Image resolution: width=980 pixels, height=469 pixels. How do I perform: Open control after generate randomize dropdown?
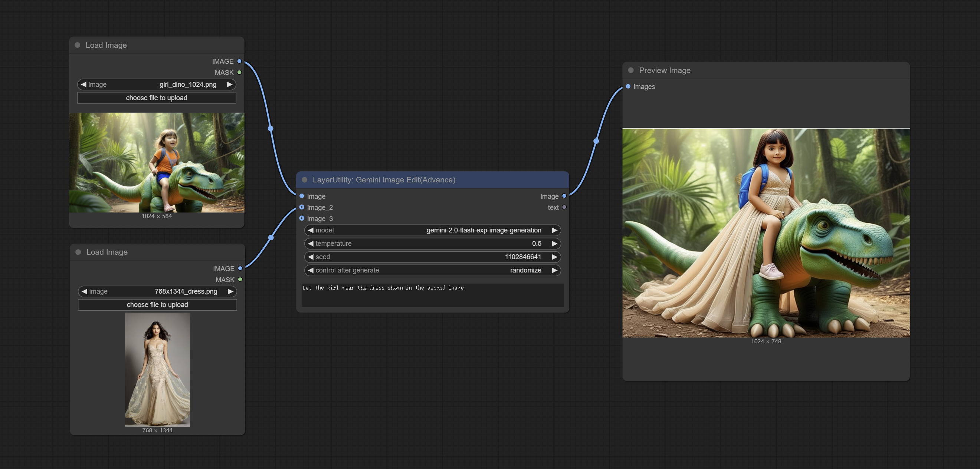point(525,270)
